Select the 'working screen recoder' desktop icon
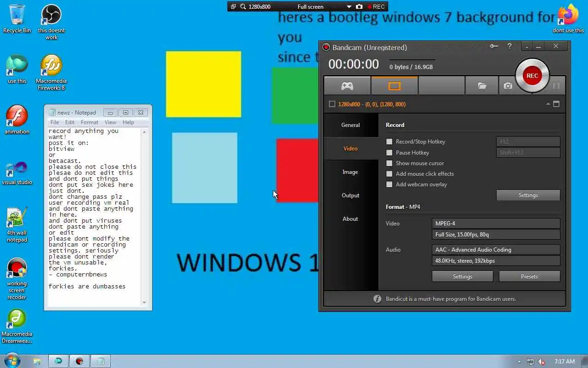This screenshot has width=588, height=368. 17,279
